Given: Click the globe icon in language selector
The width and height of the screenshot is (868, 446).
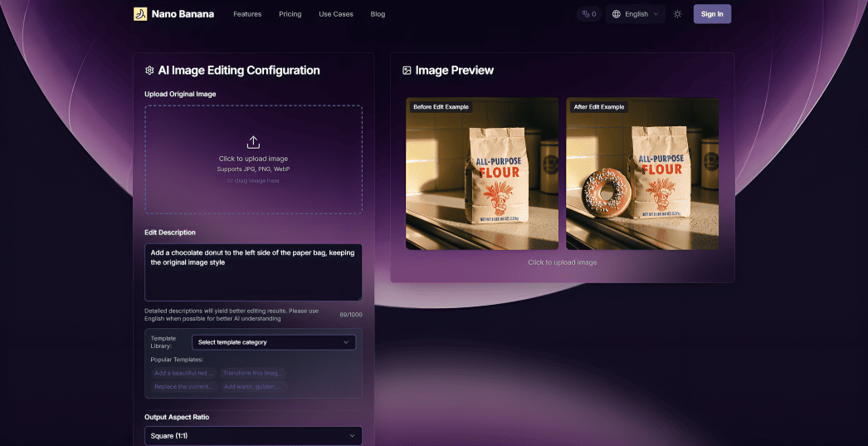Looking at the screenshot, I should click(x=616, y=14).
